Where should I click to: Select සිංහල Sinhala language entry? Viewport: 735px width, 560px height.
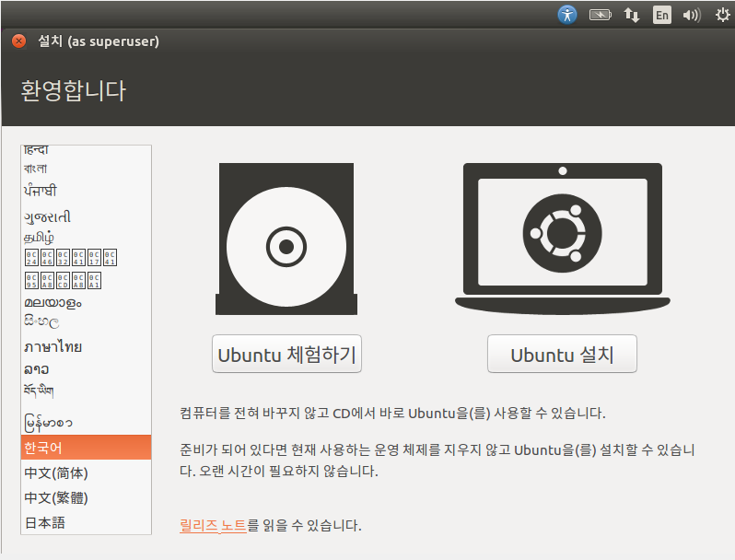tap(87, 322)
